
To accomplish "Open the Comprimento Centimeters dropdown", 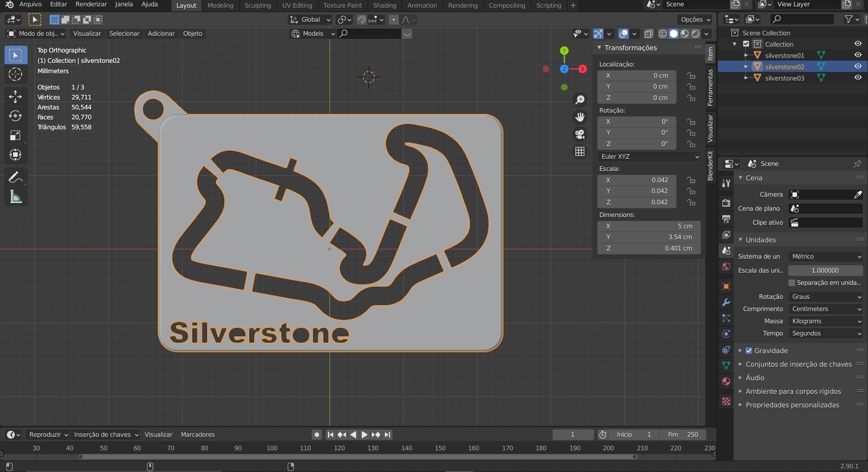I will click(825, 309).
